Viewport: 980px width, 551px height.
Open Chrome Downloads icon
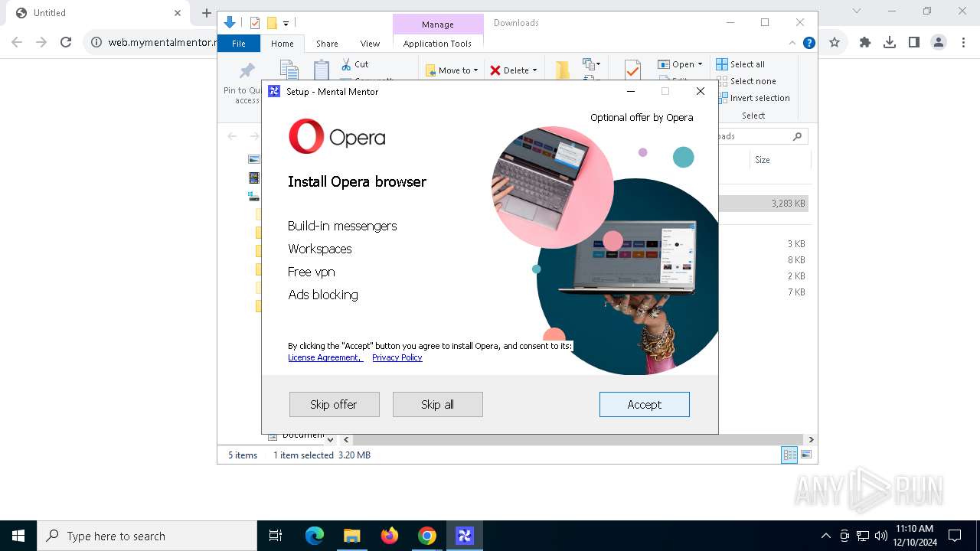point(890,43)
